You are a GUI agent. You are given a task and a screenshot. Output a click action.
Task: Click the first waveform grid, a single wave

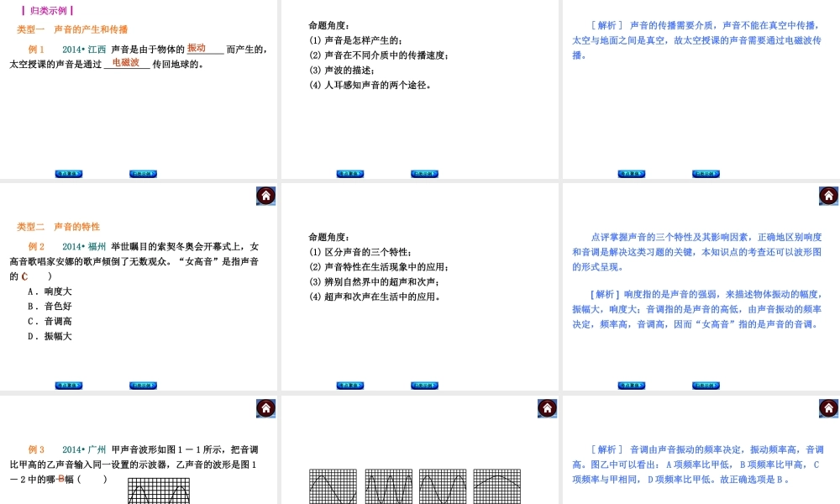click(x=333, y=486)
